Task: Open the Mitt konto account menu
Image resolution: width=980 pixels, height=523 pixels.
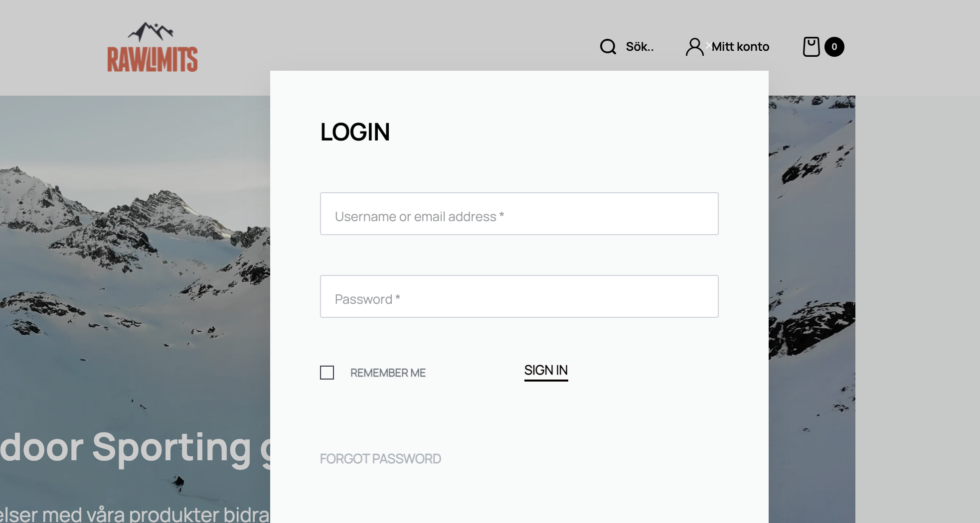Action: pyautogui.click(x=740, y=47)
